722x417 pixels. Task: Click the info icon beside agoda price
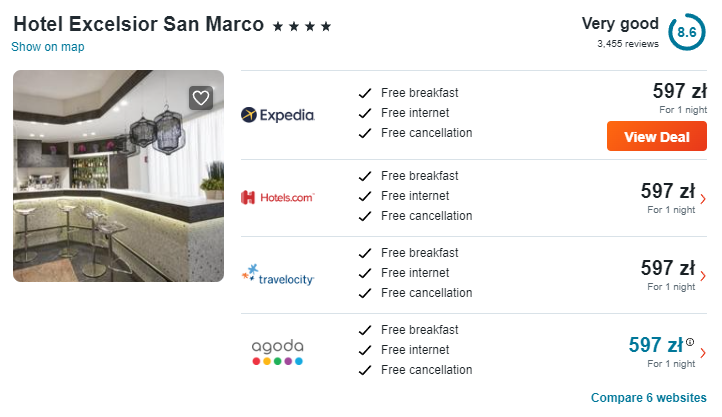pyautogui.click(x=689, y=342)
